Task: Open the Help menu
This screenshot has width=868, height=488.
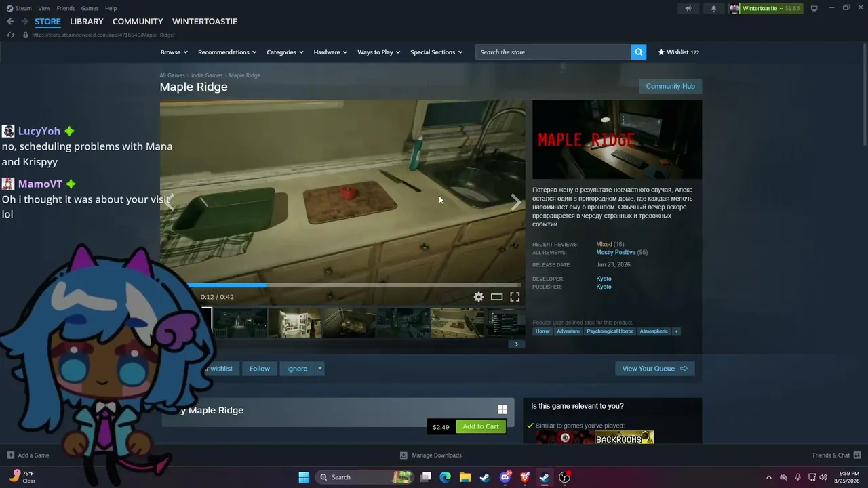Action: [111, 8]
